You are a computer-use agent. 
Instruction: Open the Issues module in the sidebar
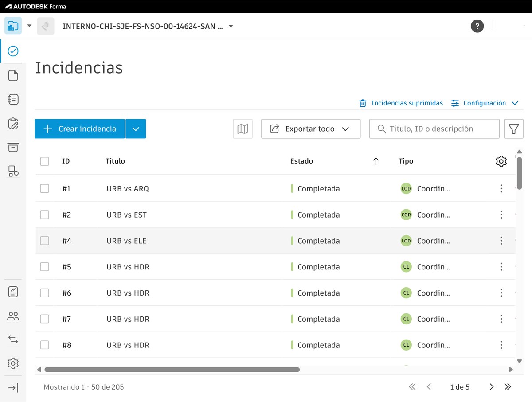coord(13,51)
